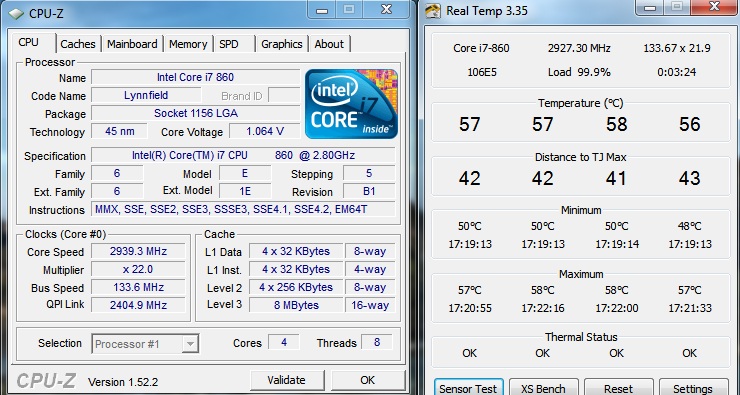Click the Threads count value '8'
This screenshot has width=740, height=395.
point(377,342)
